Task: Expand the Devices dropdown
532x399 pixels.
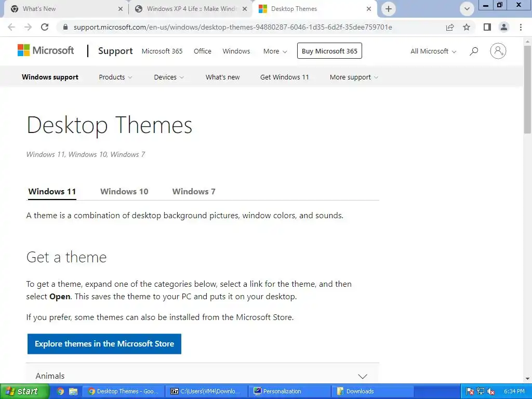Action: pyautogui.click(x=169, y=77)
